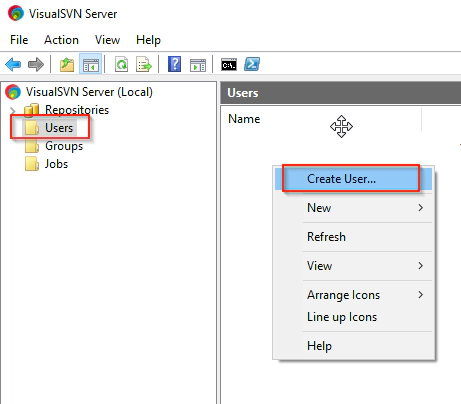
Task: Click the Up One Level folder icon
Action: [67, 64]
